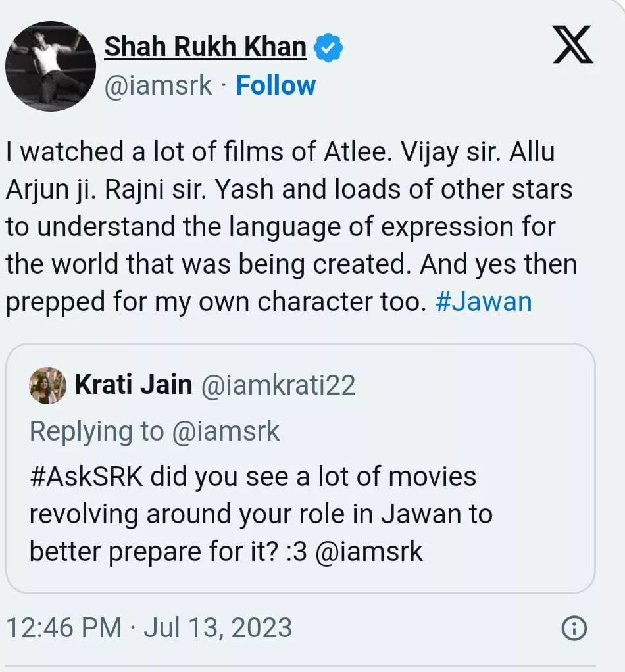Screen dimensions: 625x672
Task: Click Krati Jain's small avatar
Action: click(x=48, y=385)
